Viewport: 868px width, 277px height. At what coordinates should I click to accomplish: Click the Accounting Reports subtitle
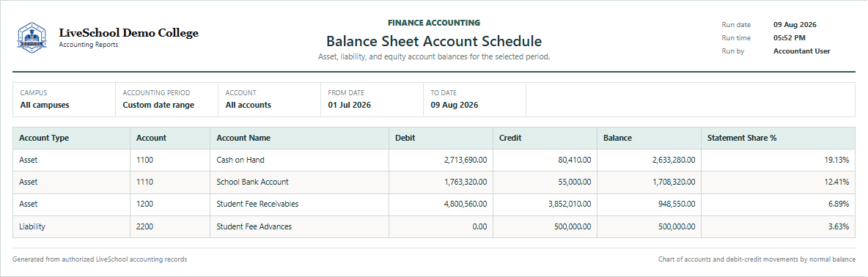(x=89, y=45)
